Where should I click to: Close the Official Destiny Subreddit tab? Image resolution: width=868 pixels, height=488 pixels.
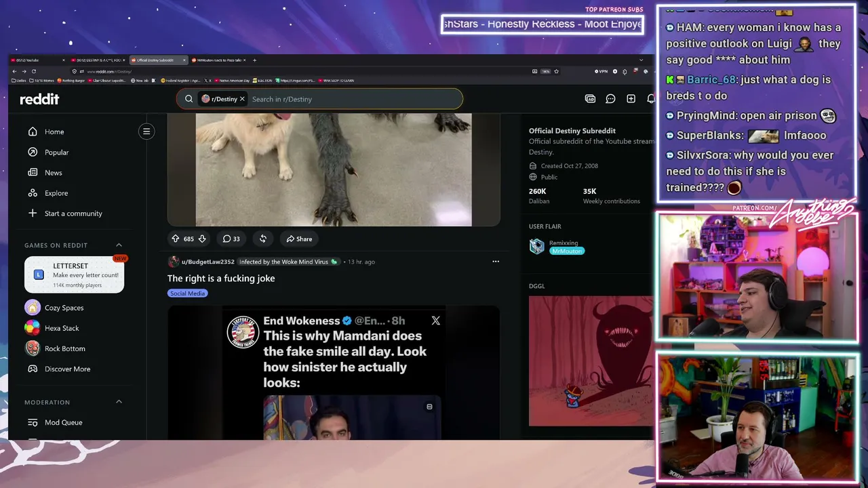pos(184,60)
